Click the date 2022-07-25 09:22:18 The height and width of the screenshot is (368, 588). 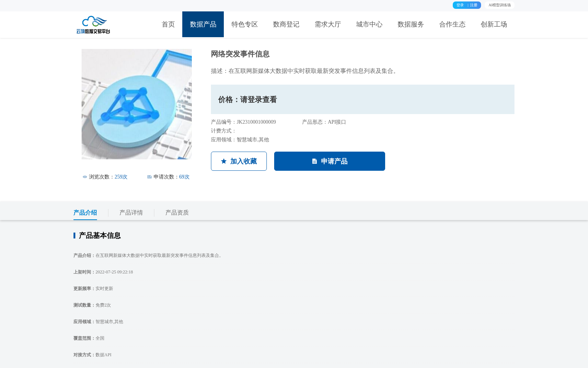tap(114, 272)
